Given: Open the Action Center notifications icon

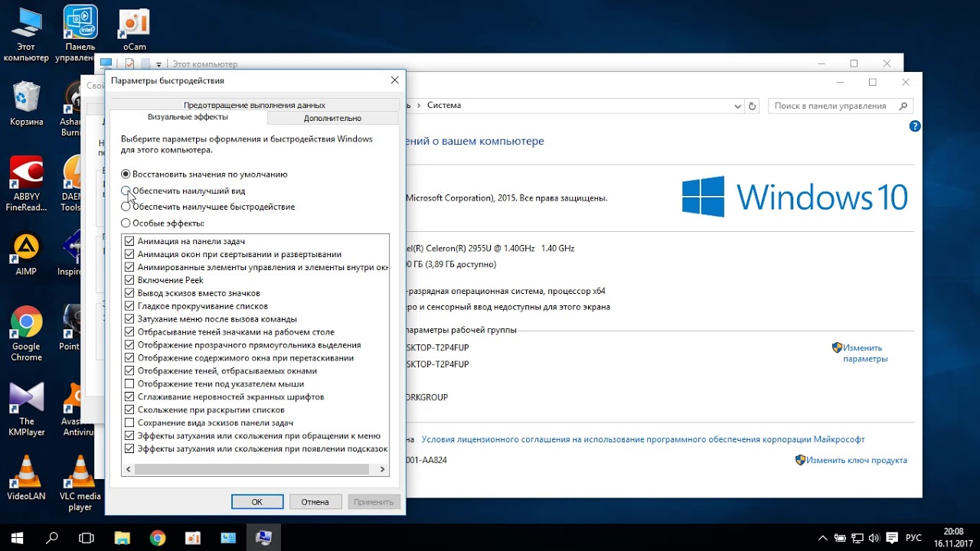Looking at the screenshot, I should pyautogui.click(x=890, y=538).
